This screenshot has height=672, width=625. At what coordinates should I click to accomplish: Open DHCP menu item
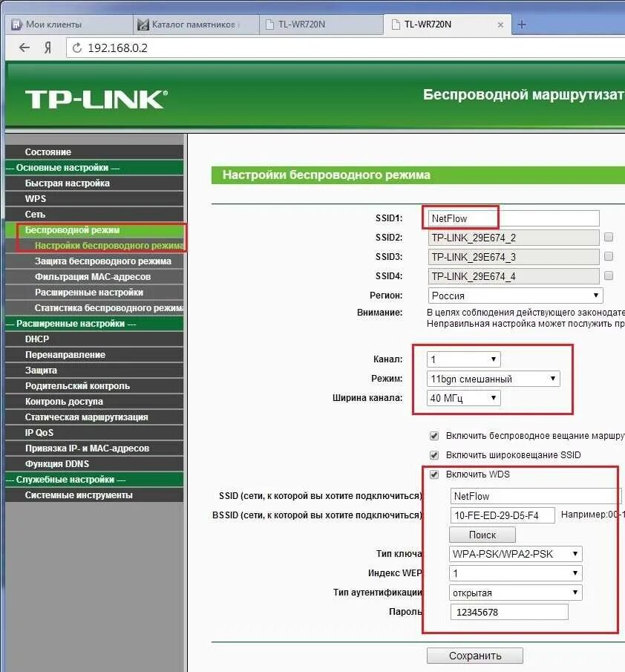[94, 339]
